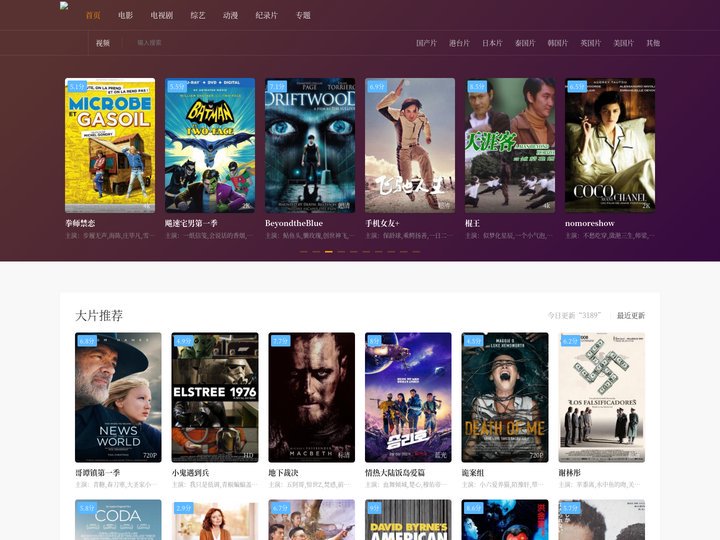720x540 pixels.
Task: Open the 小鬼遇到兵 title link
Action: 191,472
